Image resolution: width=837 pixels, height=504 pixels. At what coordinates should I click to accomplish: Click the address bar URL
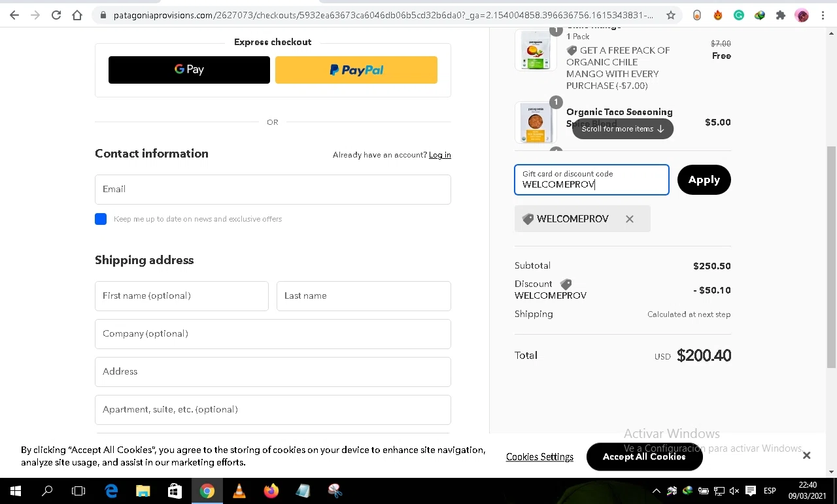tap(383, 15)
